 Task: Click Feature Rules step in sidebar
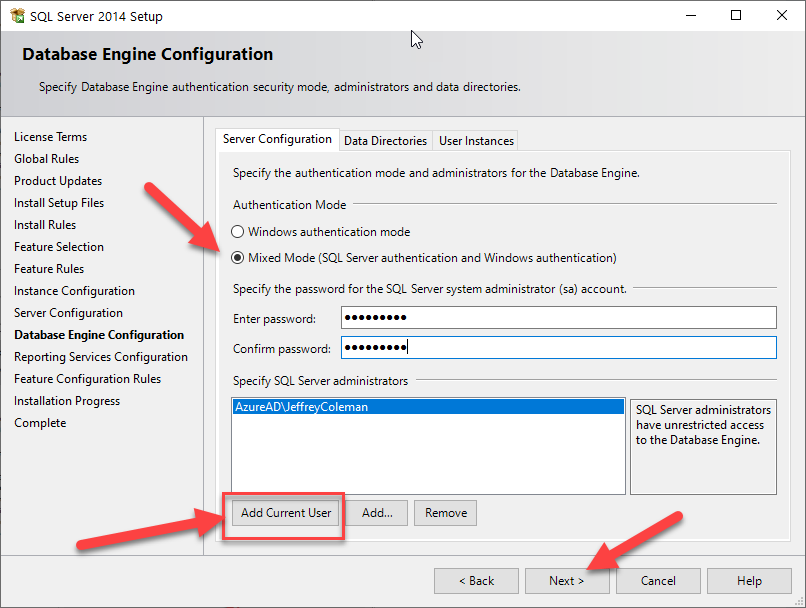(49, 269)
